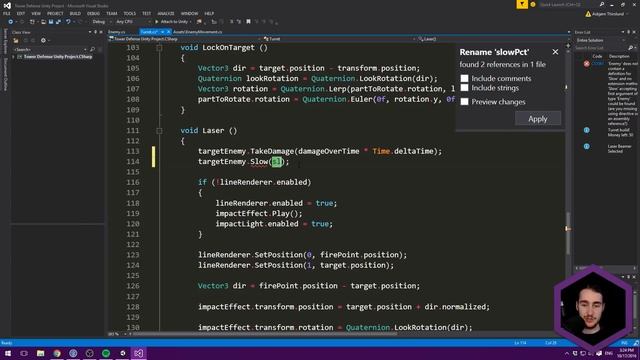Screen dimensions: 640x360
Task: Click the Save file toolbar icon
Action: click(x=51, y=22)
